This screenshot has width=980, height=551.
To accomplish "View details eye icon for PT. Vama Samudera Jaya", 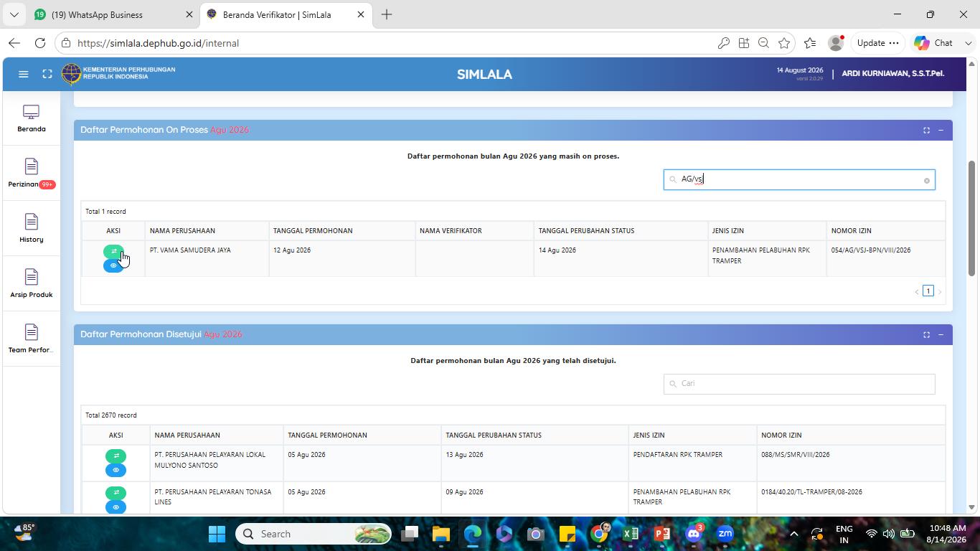I will 113,265.
